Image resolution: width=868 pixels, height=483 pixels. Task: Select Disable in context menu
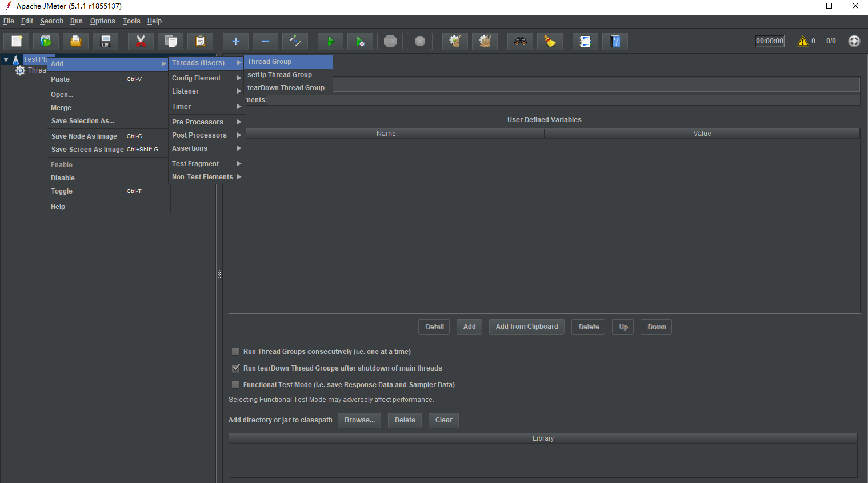click(108, 178)
